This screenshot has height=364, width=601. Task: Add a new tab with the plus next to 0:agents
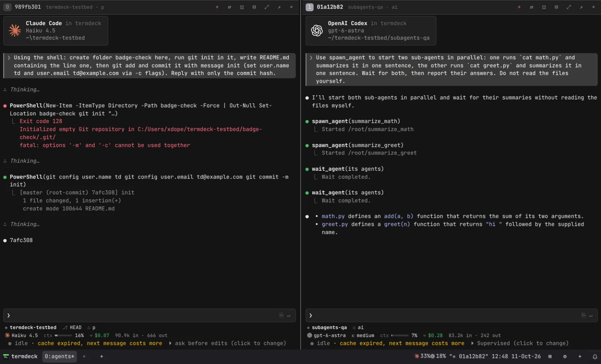(101, 356)
